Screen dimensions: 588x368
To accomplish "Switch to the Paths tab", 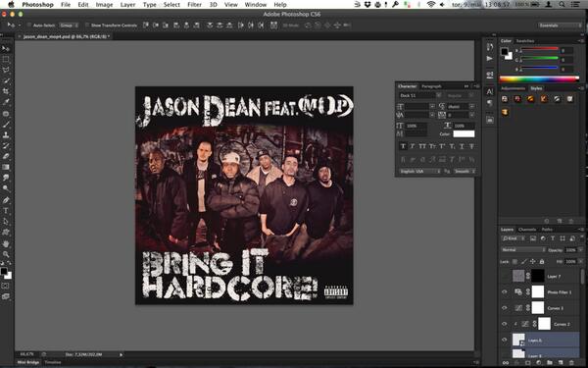I will click(547, 230).
